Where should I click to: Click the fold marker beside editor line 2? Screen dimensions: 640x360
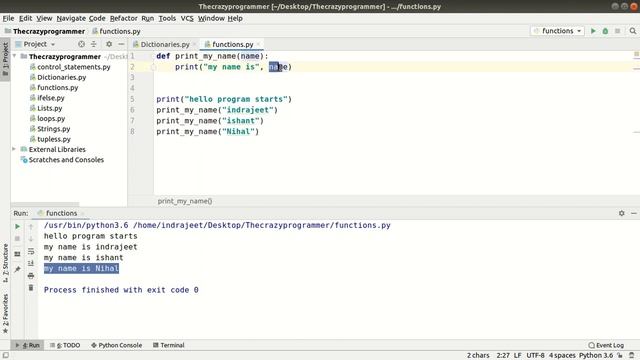[x=153, y=67]
